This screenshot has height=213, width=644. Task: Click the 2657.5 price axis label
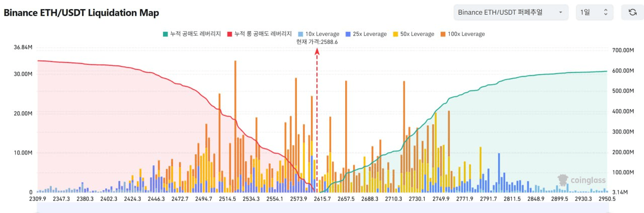346,199
